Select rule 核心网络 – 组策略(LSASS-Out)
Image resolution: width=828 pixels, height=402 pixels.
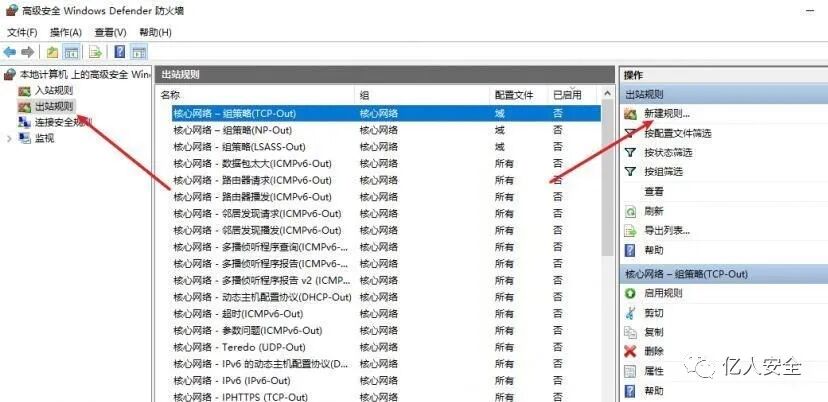coord(386,147)
